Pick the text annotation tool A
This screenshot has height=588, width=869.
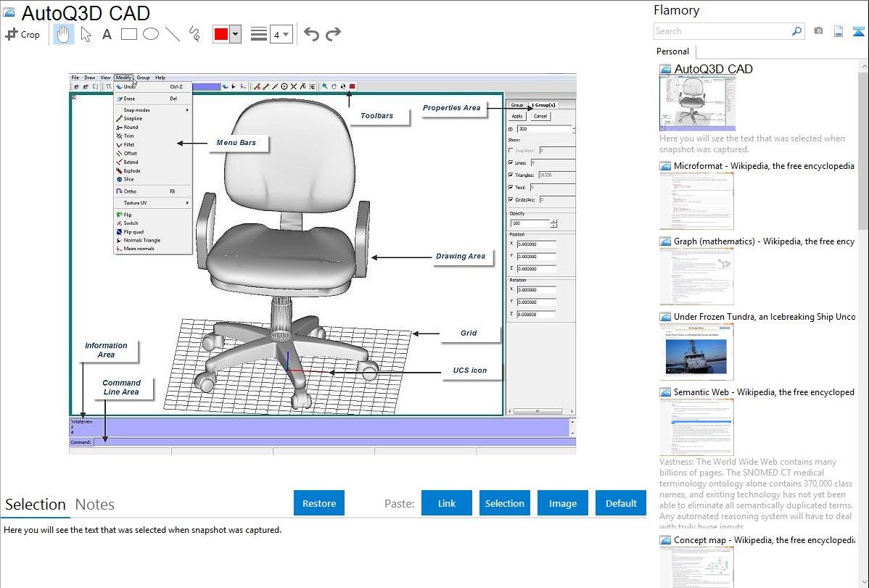(x=107, y=34)
